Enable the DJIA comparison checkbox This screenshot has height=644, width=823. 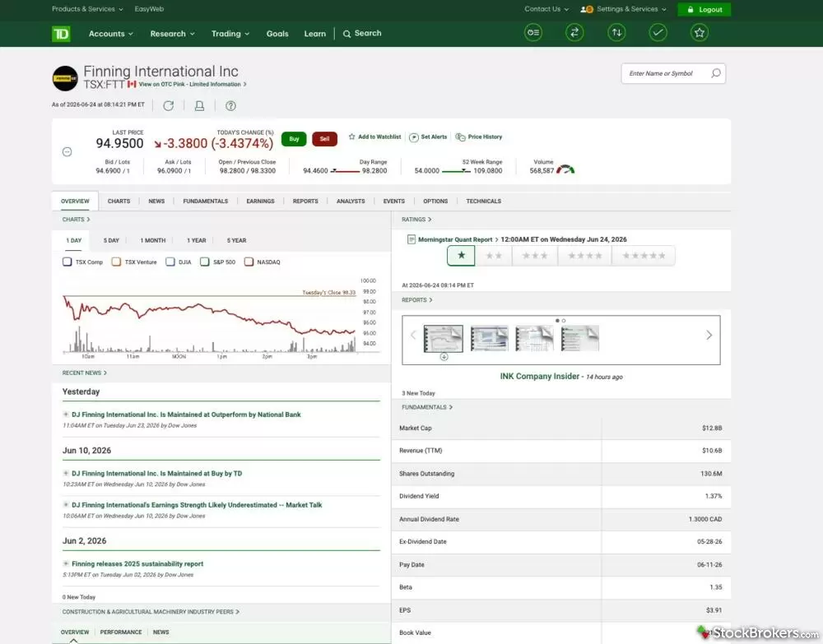[x=170, y=262]
